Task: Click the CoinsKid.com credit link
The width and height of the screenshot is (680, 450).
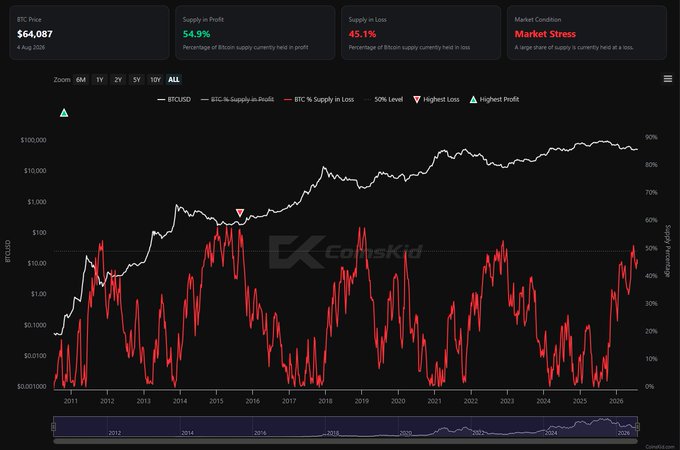Action: click(x=660, y=447)
